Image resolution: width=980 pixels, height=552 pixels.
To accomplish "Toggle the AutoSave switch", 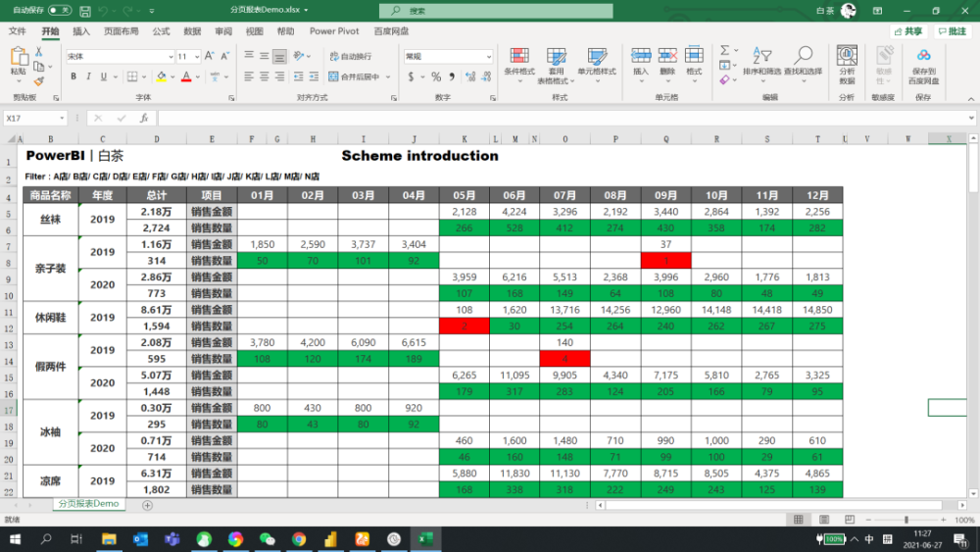I will (x=60, y=10).
